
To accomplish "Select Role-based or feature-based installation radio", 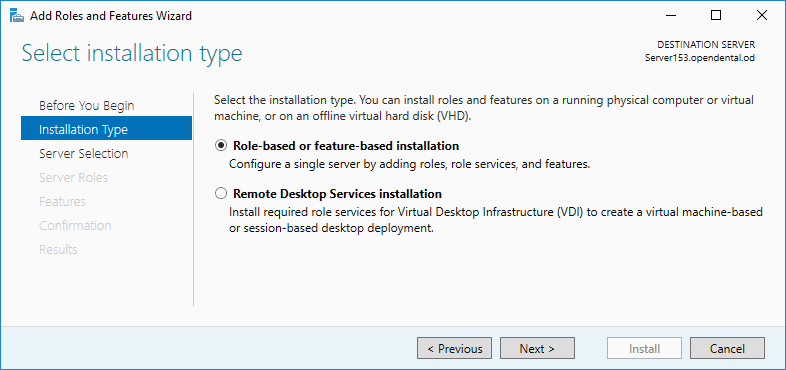I will (x=220, y=146).
